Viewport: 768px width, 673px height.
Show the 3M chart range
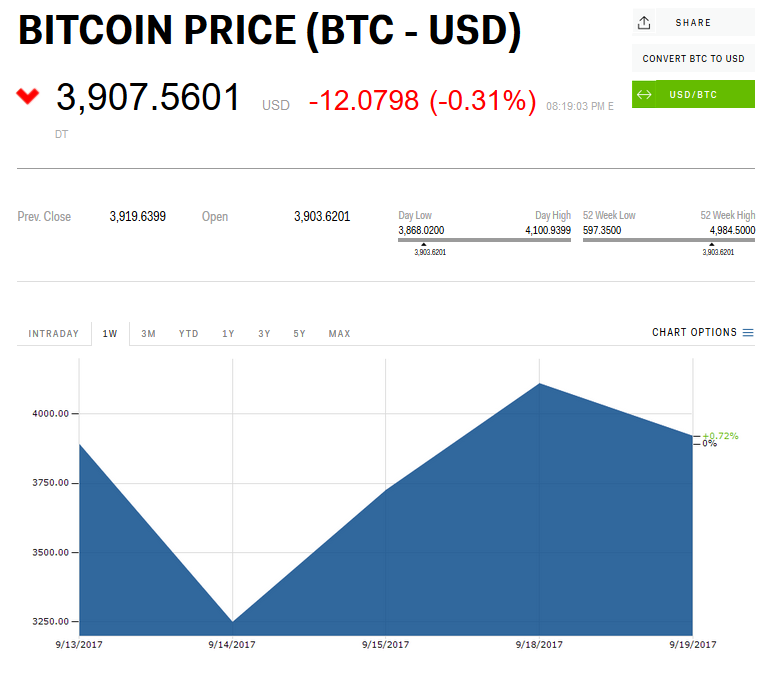click(148, 334)
